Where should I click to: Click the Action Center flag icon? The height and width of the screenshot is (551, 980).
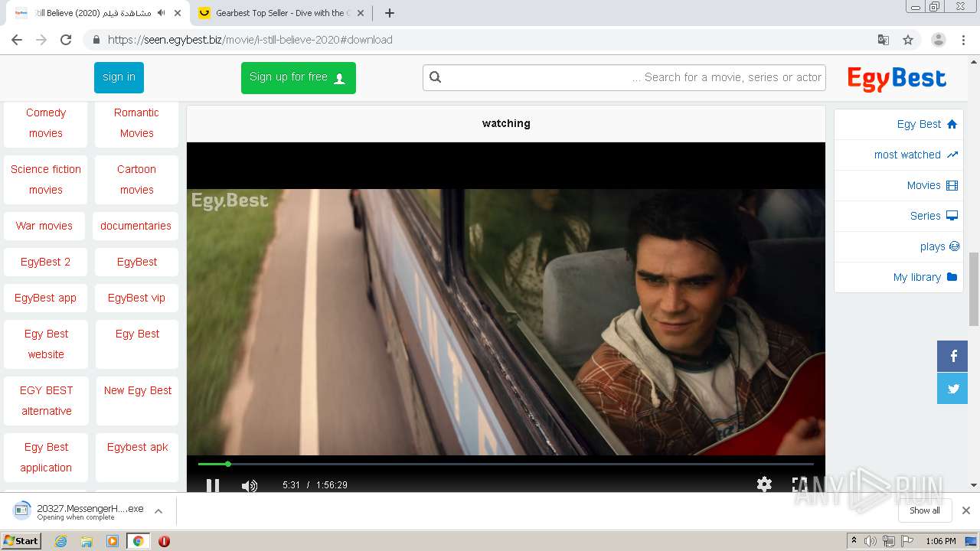click(x=906, y=541)
